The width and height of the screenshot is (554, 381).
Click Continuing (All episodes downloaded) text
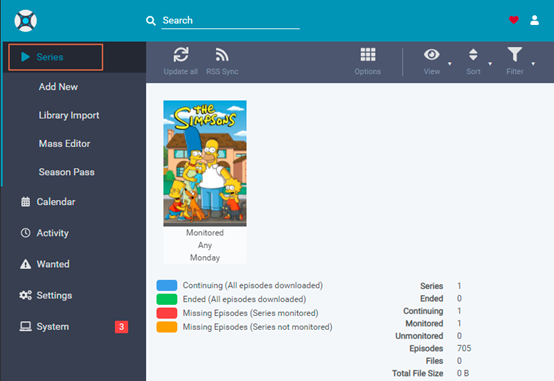coord(253,285)
